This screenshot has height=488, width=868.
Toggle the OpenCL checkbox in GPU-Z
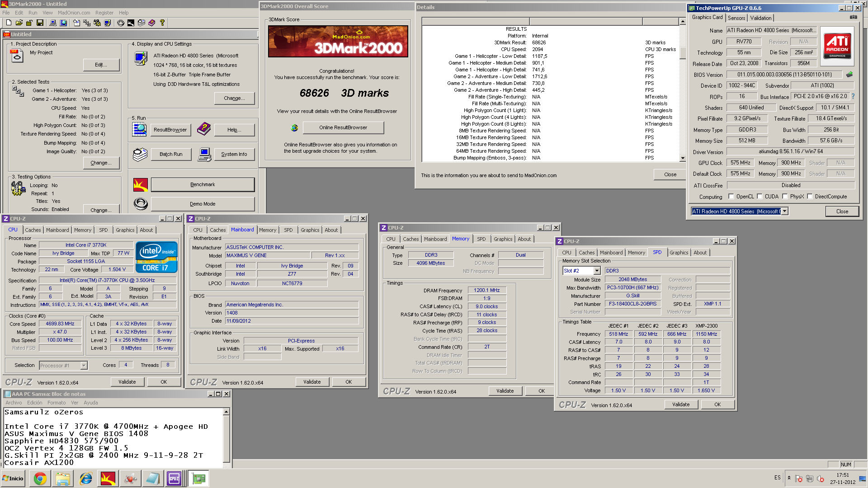tap(731, 197)
